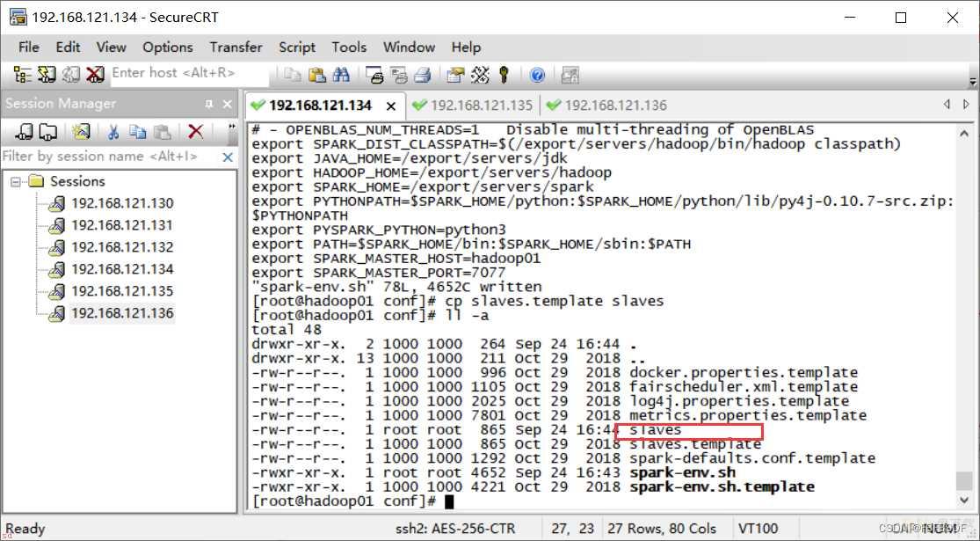Clear the session name filter
Image resolution: width=980 pixels, height=541 pixels.
(x=229, y=157)
